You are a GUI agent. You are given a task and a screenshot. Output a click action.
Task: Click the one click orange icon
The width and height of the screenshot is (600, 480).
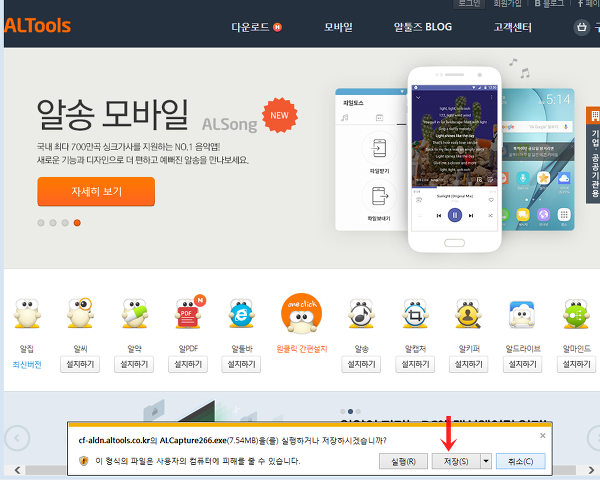tap(302, 313)
